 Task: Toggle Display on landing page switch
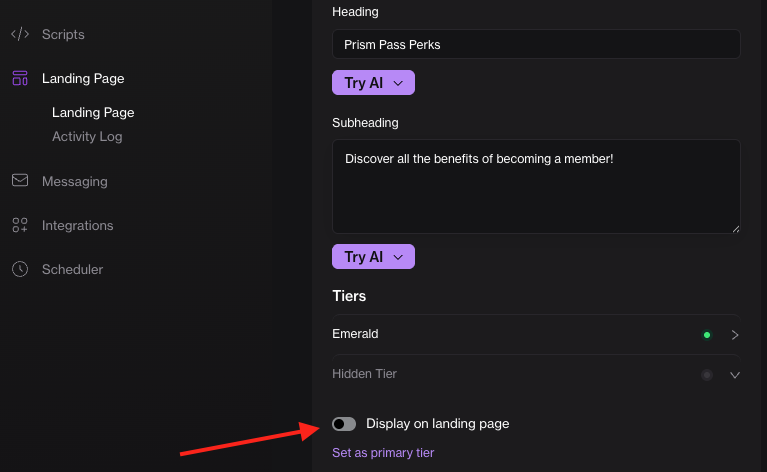[x=344, y=424]
